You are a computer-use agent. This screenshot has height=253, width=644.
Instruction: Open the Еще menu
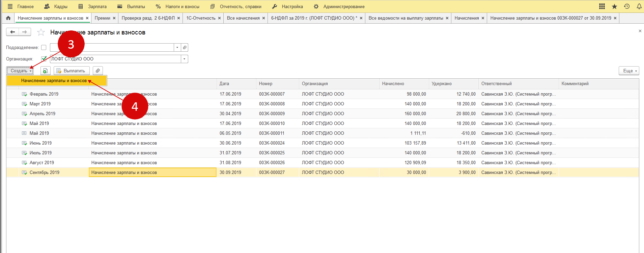(629, 71)
